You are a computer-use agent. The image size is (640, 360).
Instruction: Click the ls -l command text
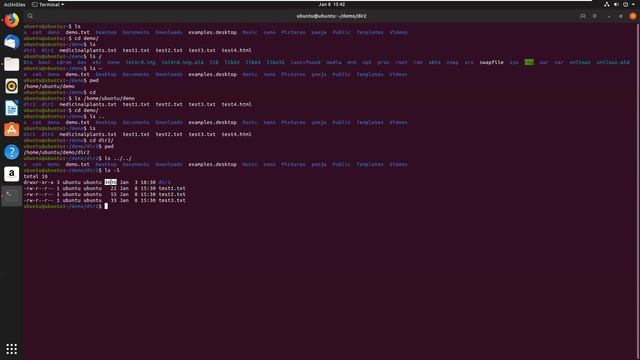[112, 170]
